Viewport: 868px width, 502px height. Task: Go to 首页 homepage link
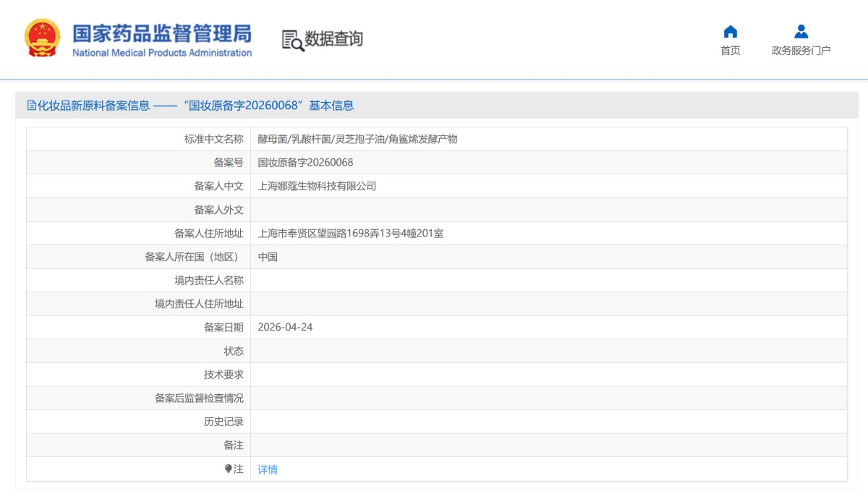731,51
